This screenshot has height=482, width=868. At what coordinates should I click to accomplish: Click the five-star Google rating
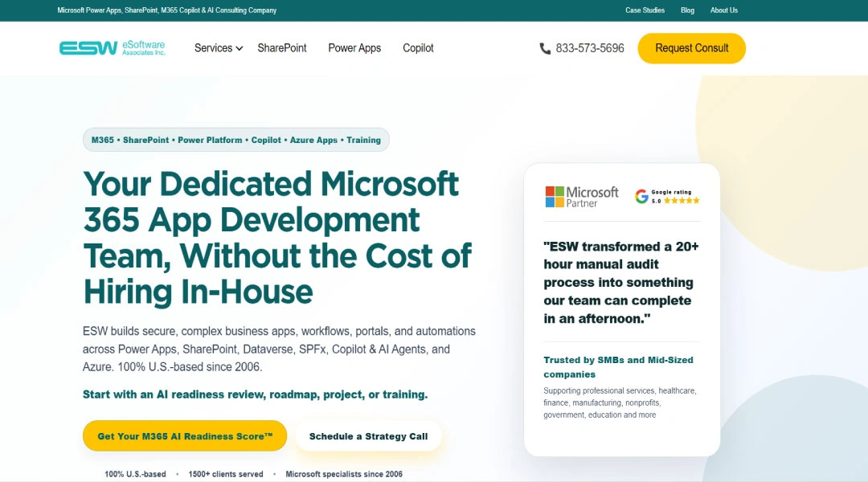[682, 200]
